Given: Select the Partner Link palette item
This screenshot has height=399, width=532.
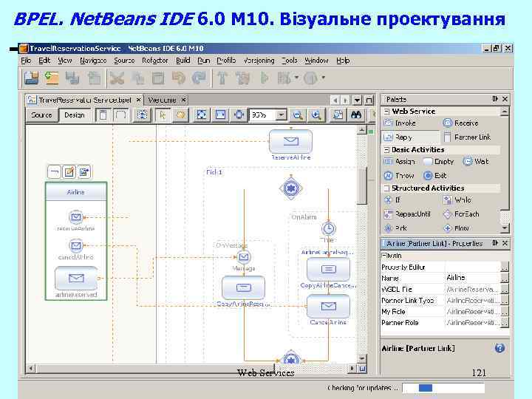Looking at the screenshot, I should (x=467, y=137).
